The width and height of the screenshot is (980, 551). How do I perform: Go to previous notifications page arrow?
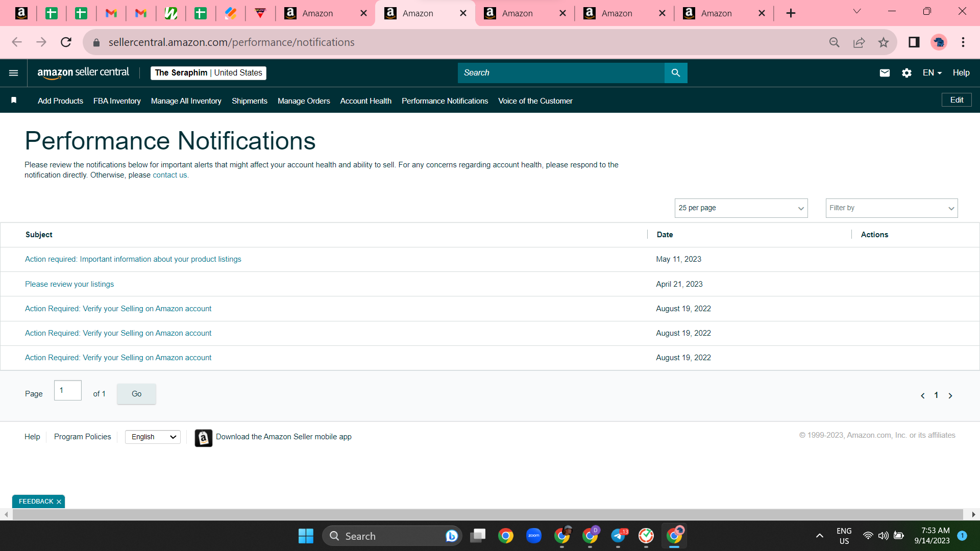[922, 396]
